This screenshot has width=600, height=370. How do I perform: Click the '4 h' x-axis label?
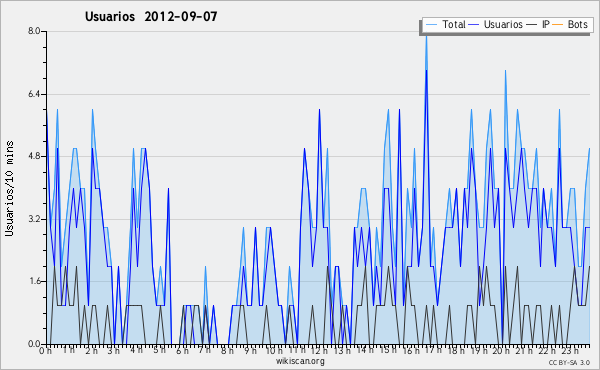(x=136, y=350)
